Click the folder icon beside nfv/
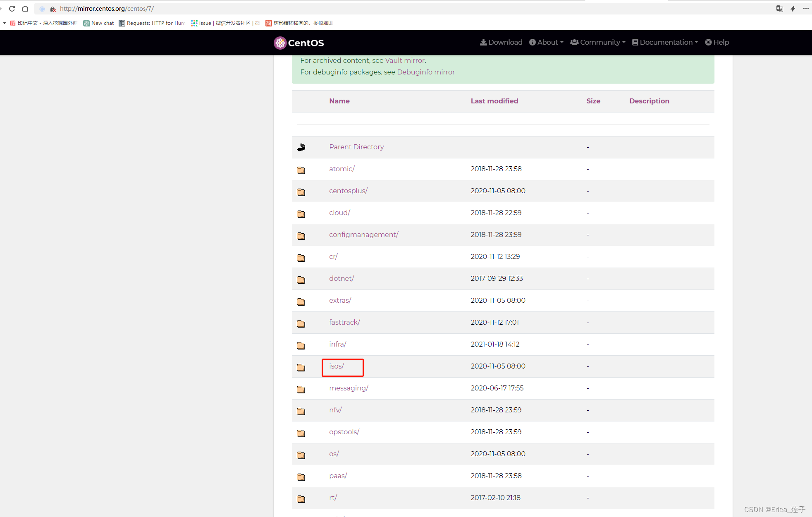 pos(301,411)
